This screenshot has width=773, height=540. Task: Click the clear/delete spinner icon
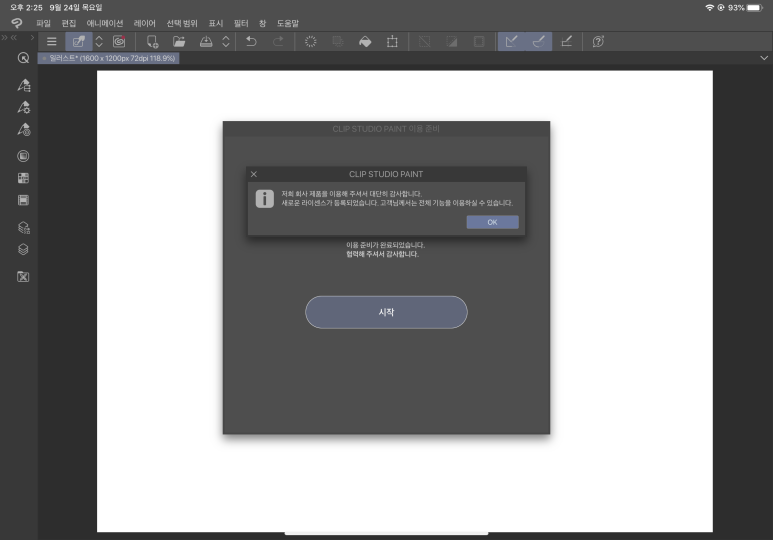(311, 41)
